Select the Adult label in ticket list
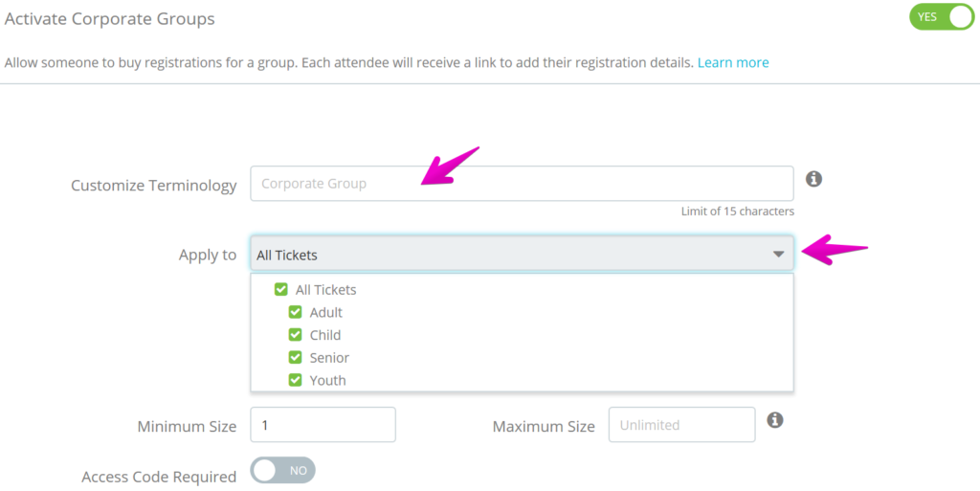Viewport: 980px width, 491px height. pyautogui.click(x=326, y=312)
